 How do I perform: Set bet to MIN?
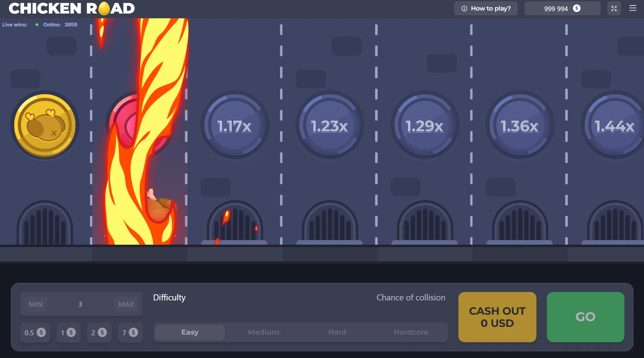[x=36, y=304]
